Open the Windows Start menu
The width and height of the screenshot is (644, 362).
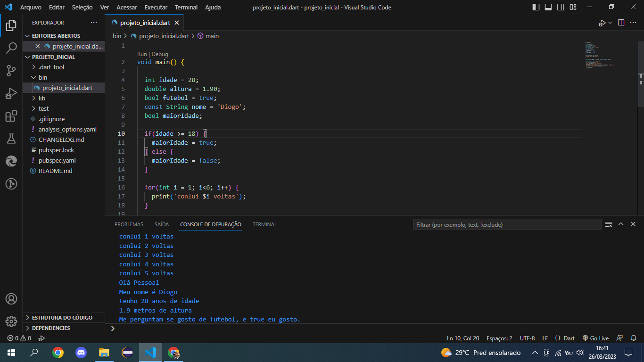(11, 352)
